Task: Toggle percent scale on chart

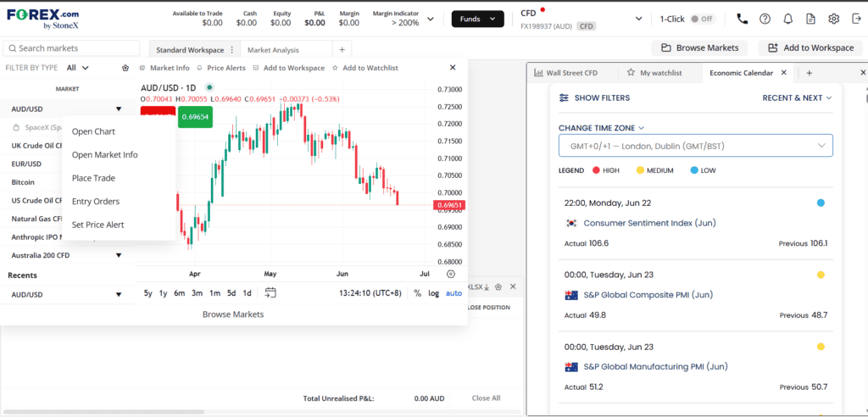Action: [x=417, y=293]
